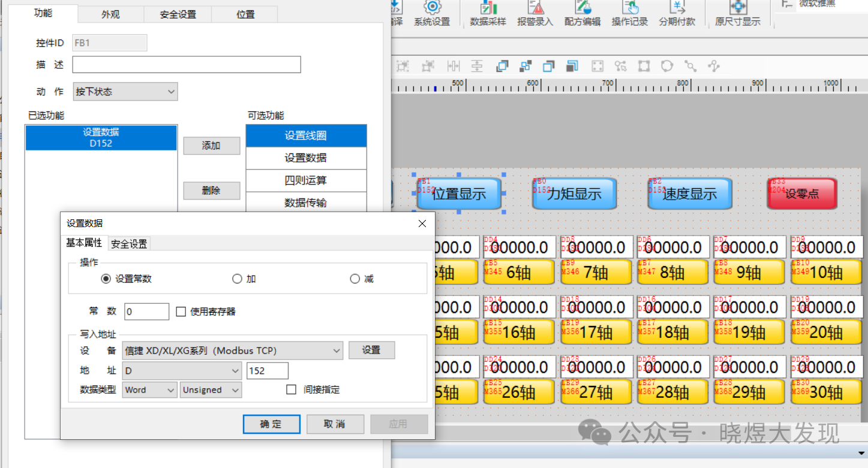This screenshot has width=868, height=468.
Task: Enable the 使用寄存器 checkbox
Action: click(181, 312)
